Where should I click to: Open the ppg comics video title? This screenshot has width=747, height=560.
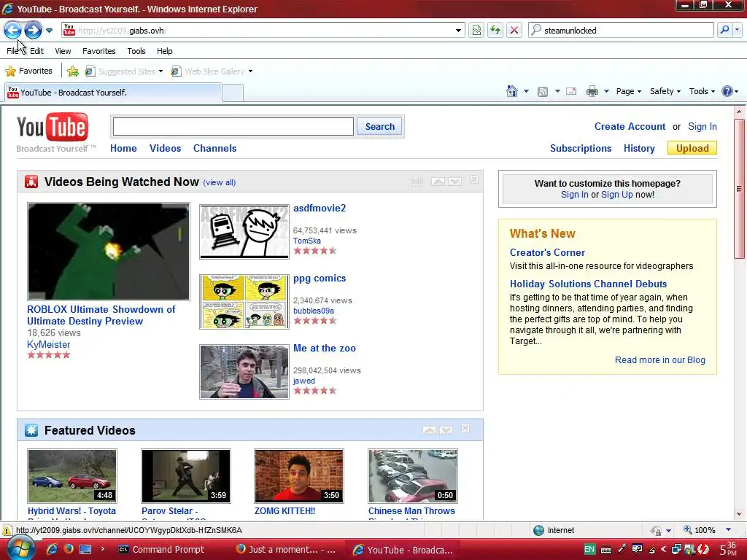320,278
